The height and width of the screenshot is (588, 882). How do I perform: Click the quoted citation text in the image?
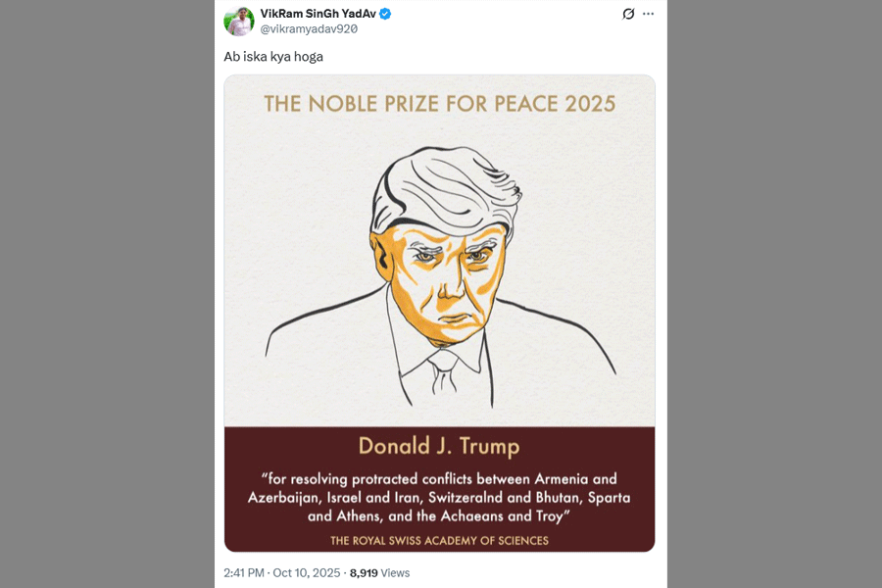[x=439, y=497]
